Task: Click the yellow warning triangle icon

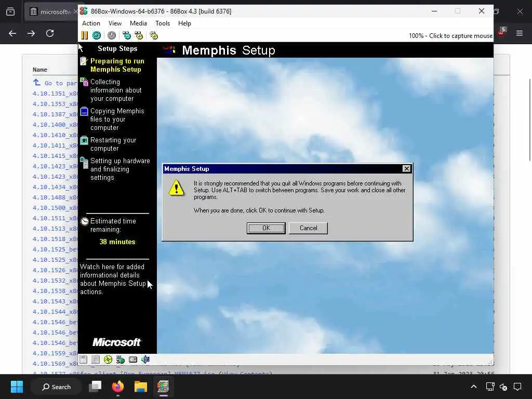Action: (177, 188)
